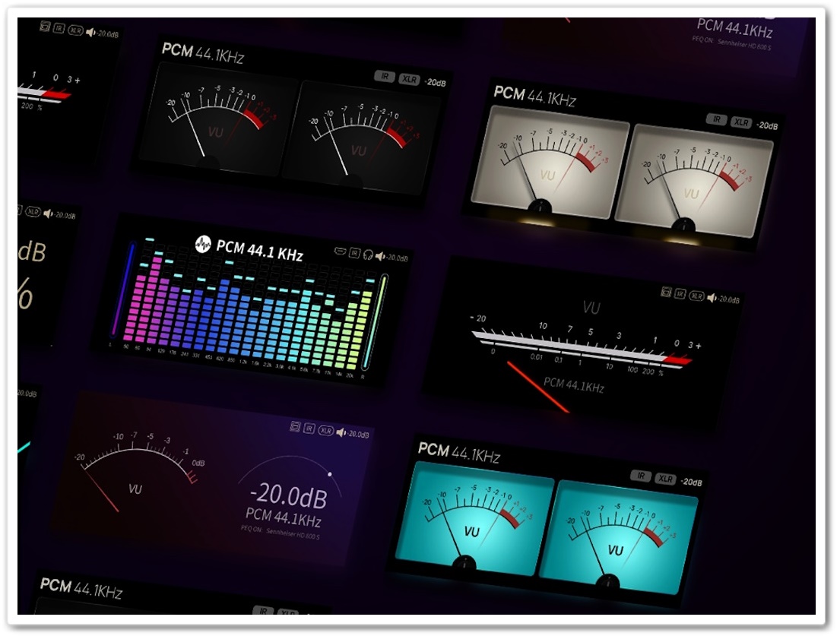Click 'PCM 44.1KHz' on the cream dual VU screen
840x639 pixels.
click(x=534, y=96)
